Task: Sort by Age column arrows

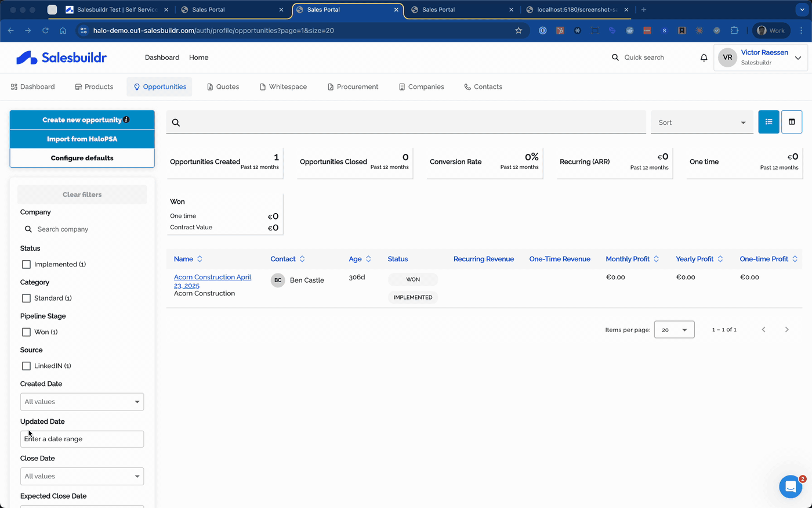Action: coord(368,259)
